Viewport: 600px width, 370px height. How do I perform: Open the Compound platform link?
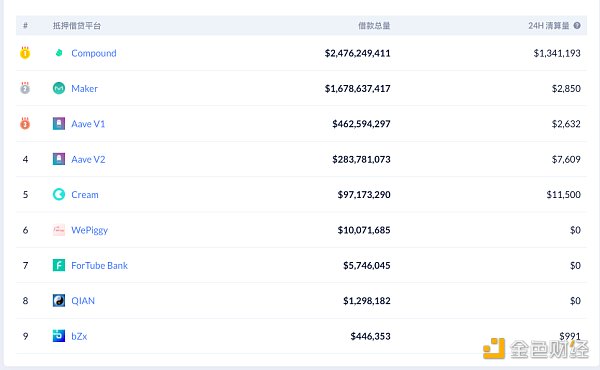[94, 53]
